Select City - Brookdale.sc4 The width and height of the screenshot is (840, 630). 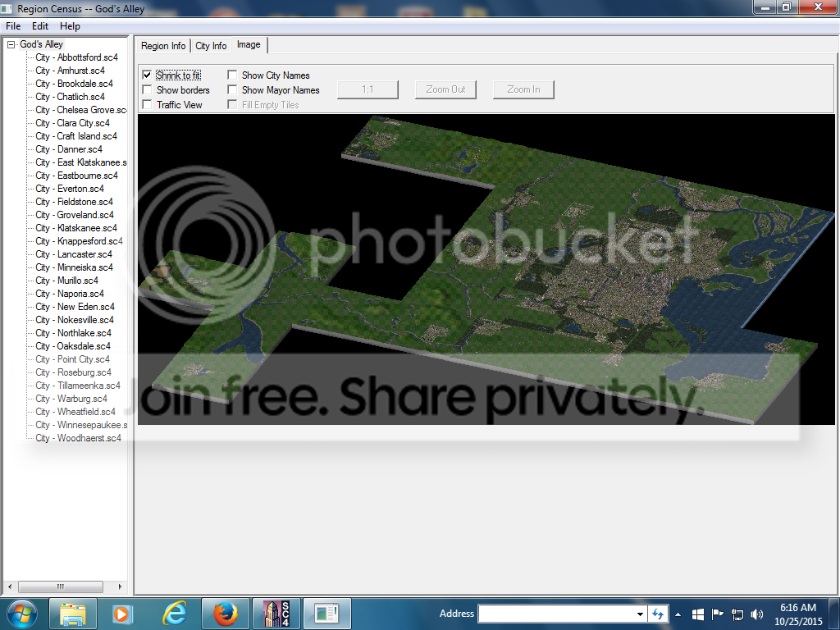pos(75,84)
